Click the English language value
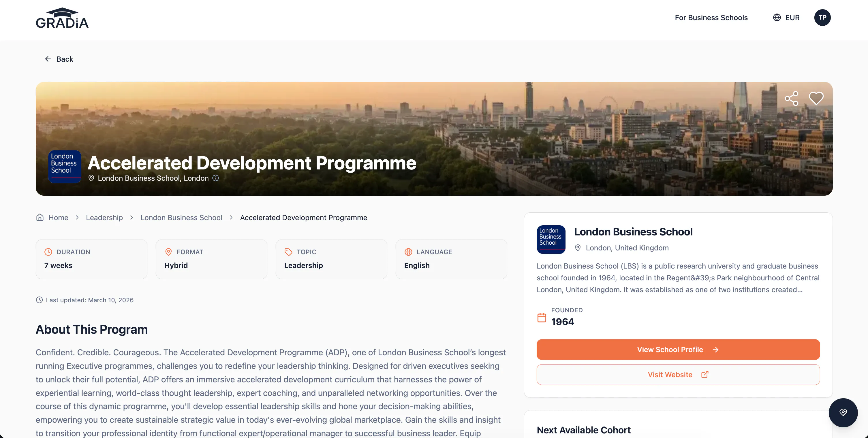Image resolution: width=868 pixels, height=438 pixels. 417,265
